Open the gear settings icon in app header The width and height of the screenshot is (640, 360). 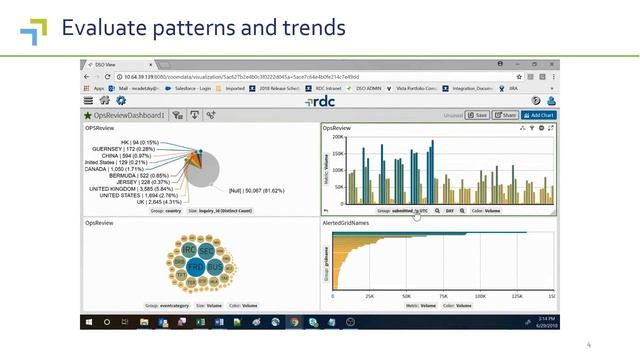(121, 100)
